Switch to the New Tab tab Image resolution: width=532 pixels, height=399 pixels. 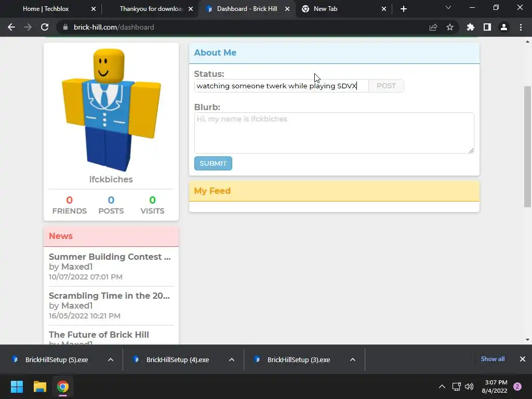pyautogui.click(x=325, y=9)
